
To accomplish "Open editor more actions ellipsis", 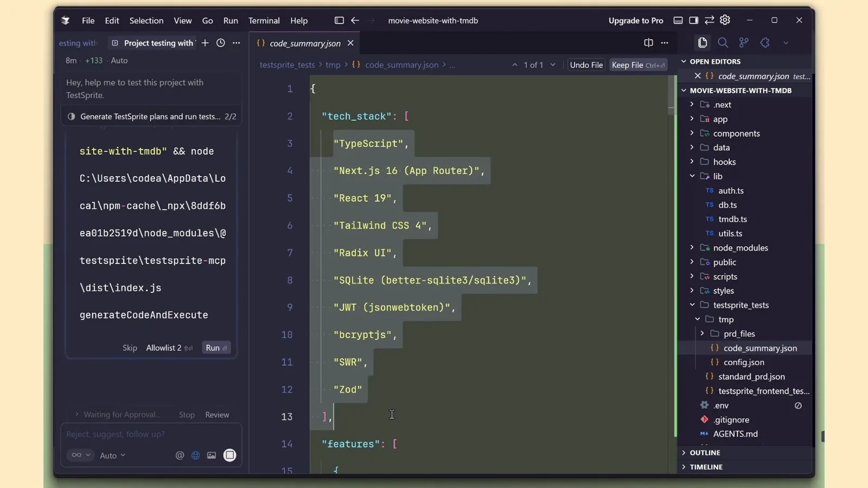I will click(x=665, y=43).
